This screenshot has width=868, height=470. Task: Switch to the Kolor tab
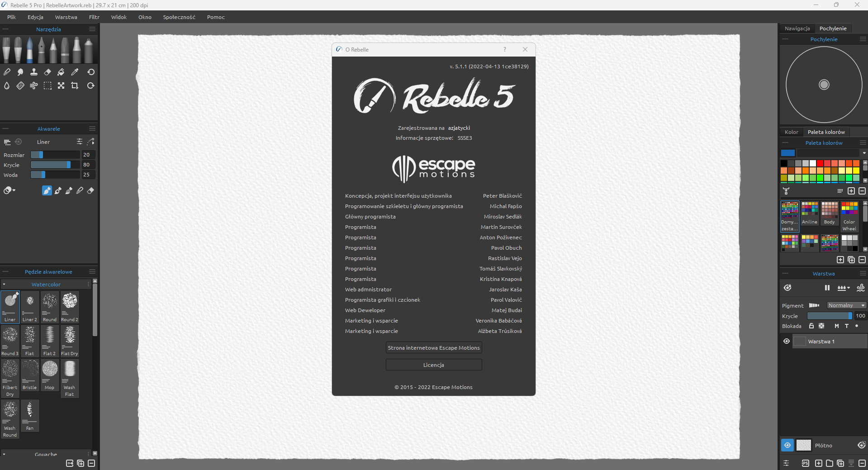click(x=791, y=132)
